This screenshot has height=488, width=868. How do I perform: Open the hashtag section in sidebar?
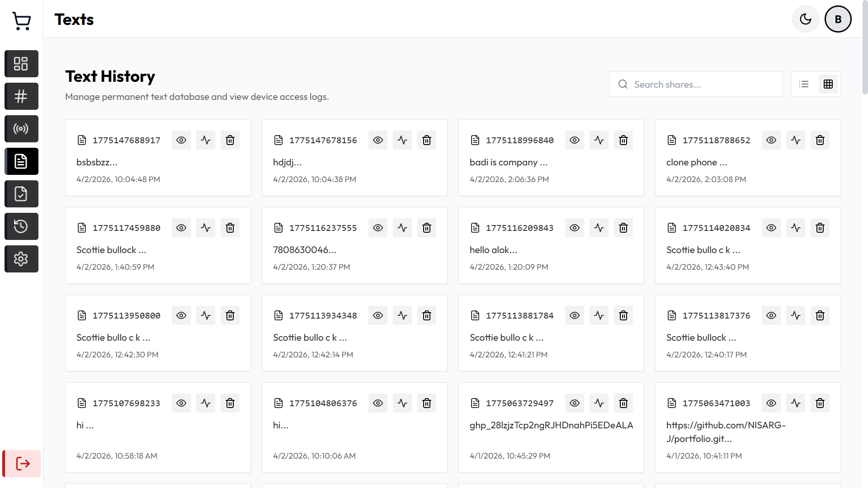(x=21, y=96)
